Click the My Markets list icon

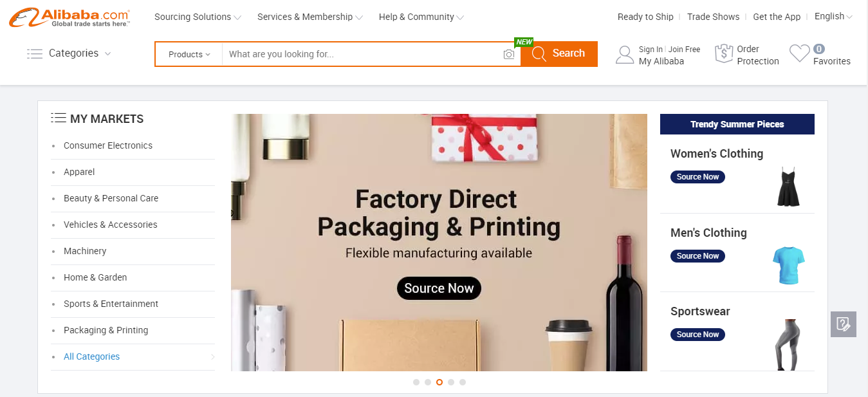coord(59,118)
